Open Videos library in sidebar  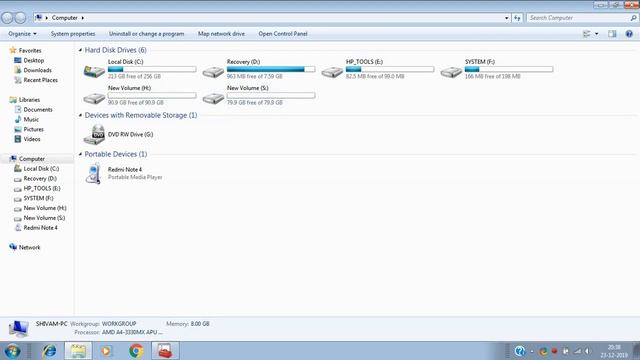[x=32, y=139]
